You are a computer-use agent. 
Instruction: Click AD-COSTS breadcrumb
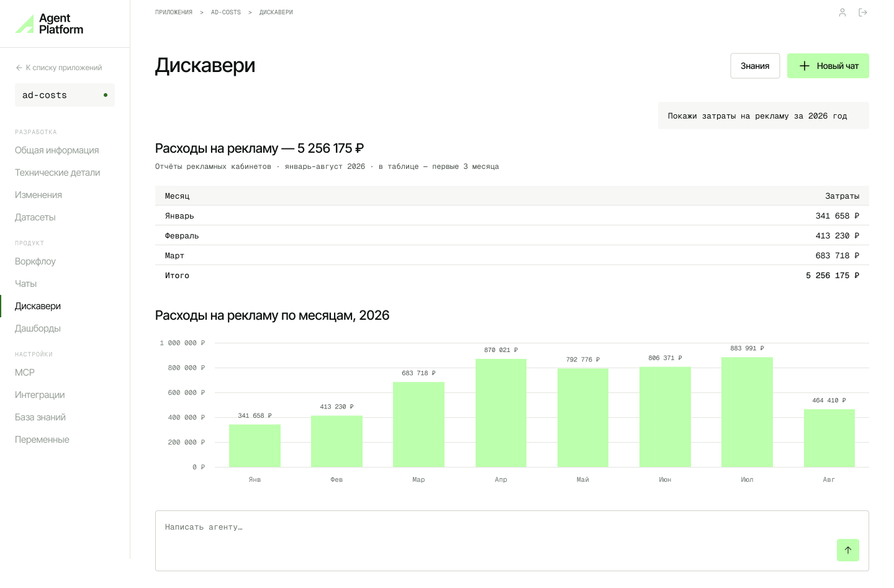[226, 12]
